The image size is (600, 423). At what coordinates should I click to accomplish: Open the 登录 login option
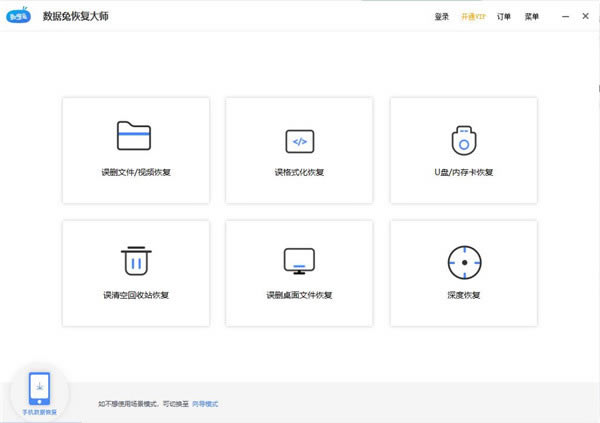(x=442, y=17)
